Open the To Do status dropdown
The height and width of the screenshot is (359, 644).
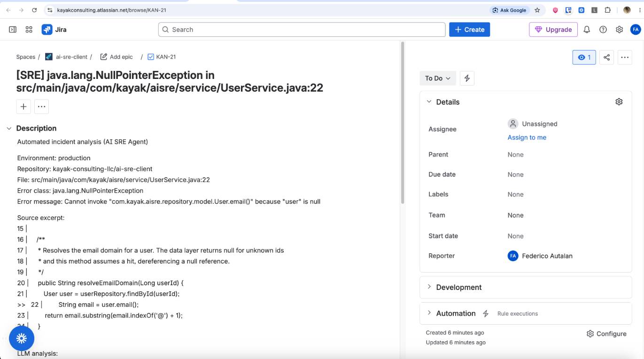click(438, 78)
